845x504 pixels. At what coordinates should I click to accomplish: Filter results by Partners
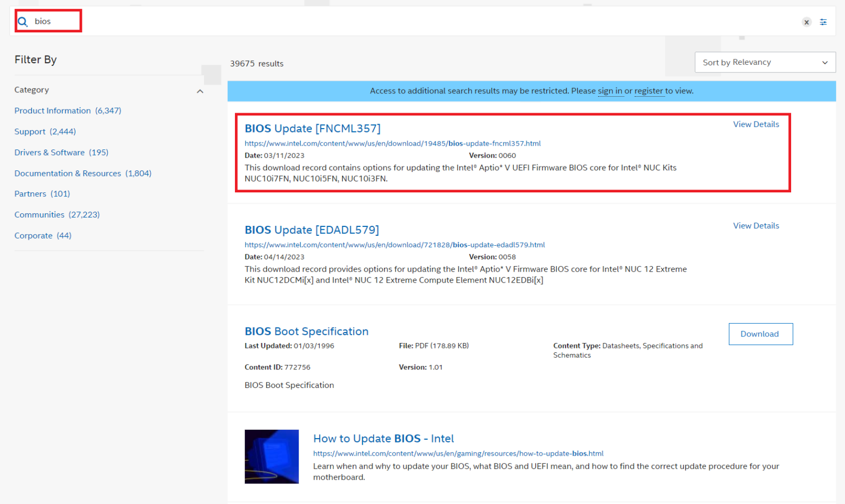(30, 193)
